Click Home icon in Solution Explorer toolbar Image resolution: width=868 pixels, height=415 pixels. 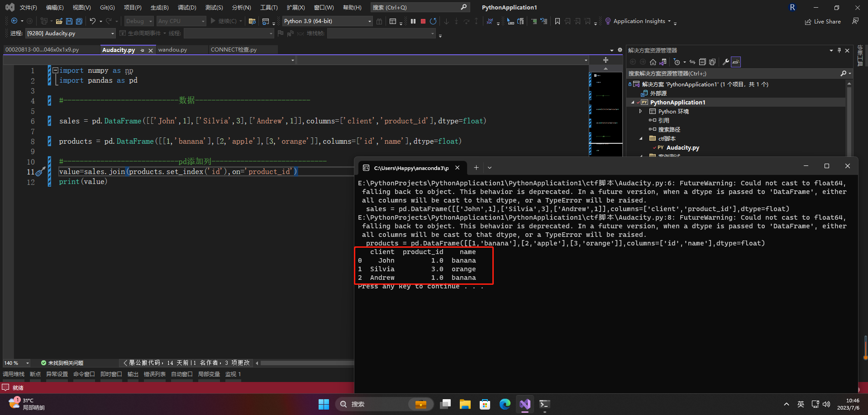[653, 62]
